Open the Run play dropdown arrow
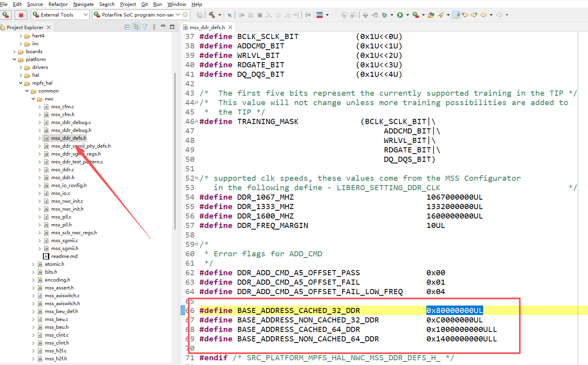 (408, 15)
